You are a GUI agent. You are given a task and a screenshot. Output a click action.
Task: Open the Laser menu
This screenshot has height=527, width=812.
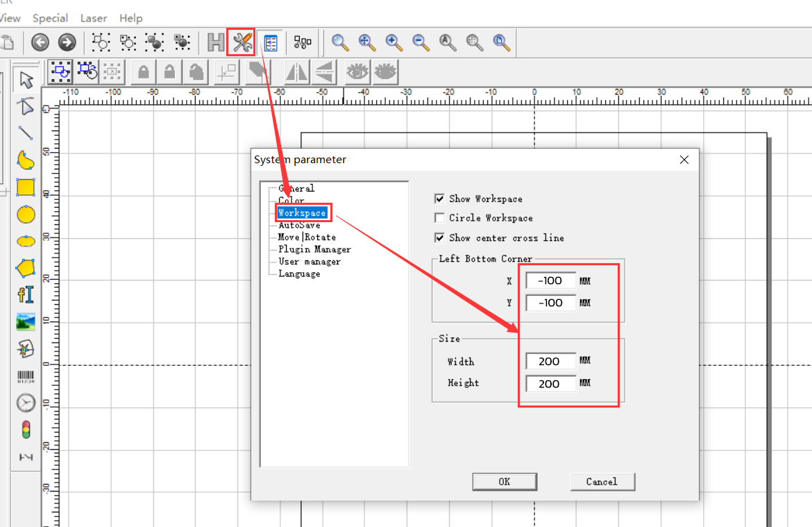coord(94,18)
